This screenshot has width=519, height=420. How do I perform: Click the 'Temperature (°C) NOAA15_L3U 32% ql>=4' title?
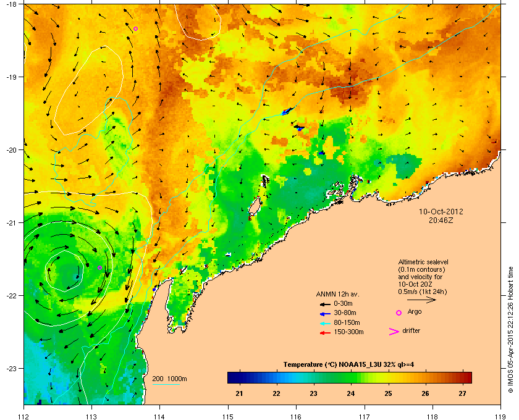pyautogui.click(x=348, y=365)
